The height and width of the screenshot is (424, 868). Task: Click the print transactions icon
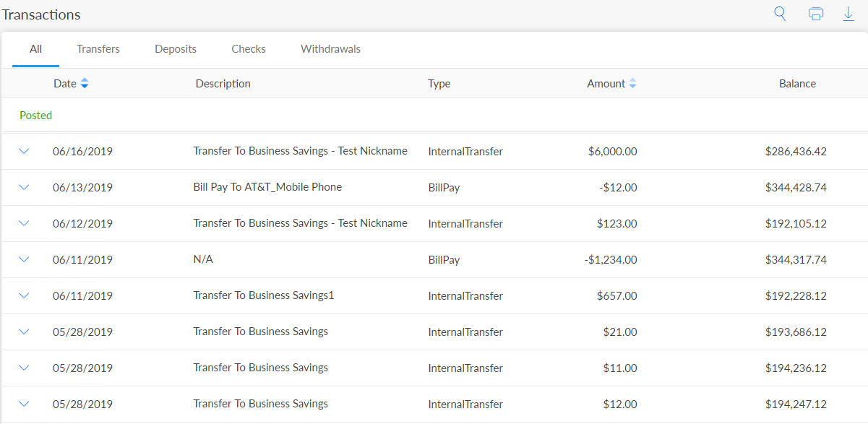pyautogui.click(x=816, y=14)
